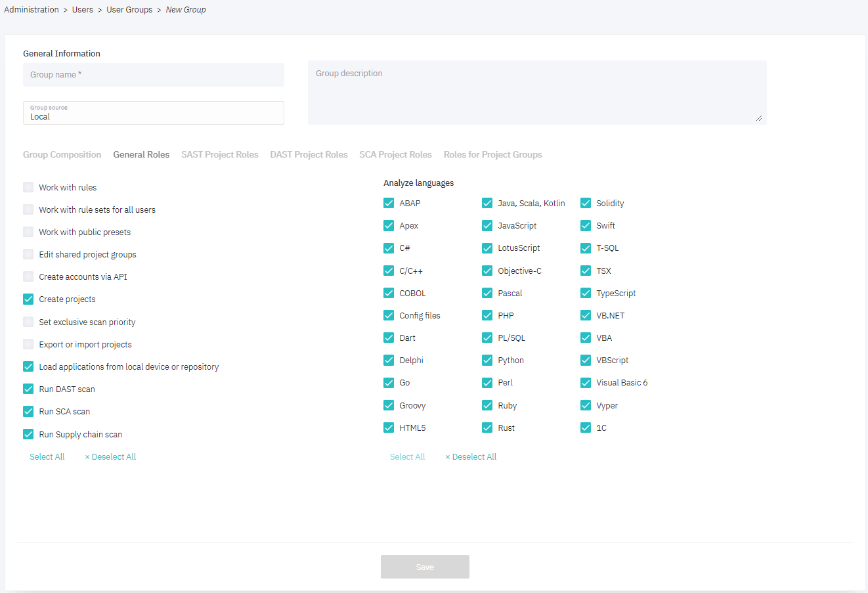Go to SAST Project Roles tab

(220, 154)
